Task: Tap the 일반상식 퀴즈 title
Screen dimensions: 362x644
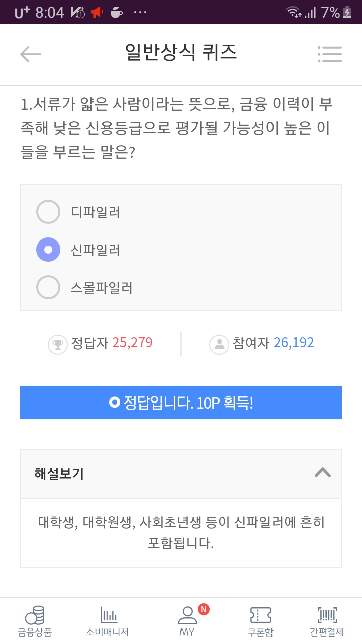Action: click(x=180, y=52)
